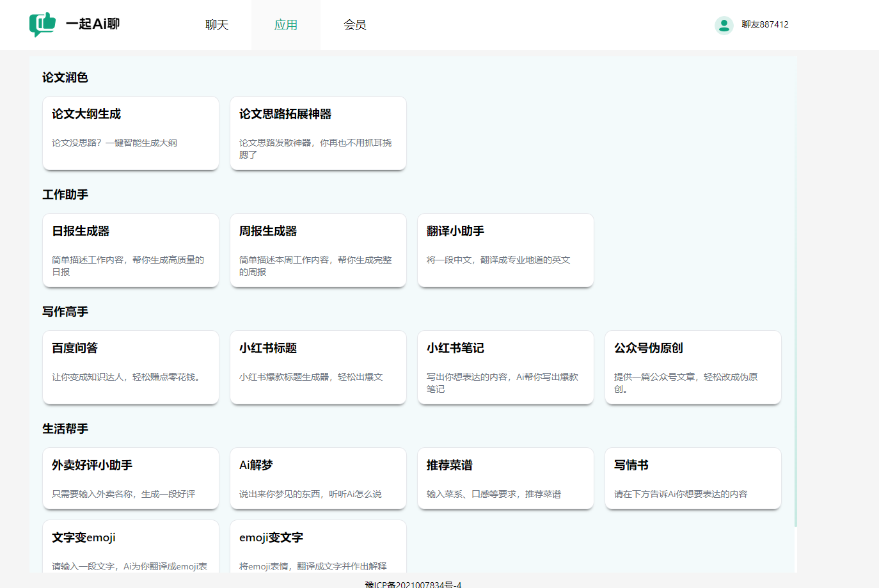Click the green chat logo icon
The width and height of the screenshot is (879, 588).
pos(42,24)
